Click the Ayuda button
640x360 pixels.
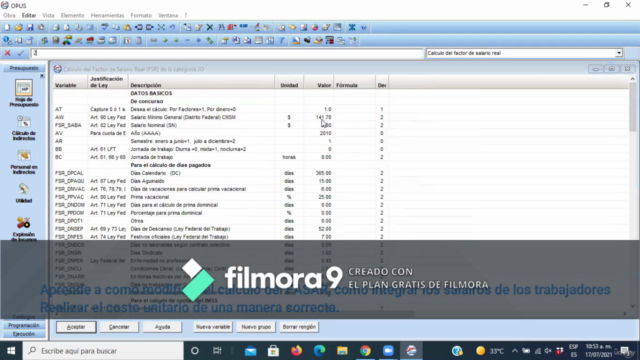pos(162,327)
